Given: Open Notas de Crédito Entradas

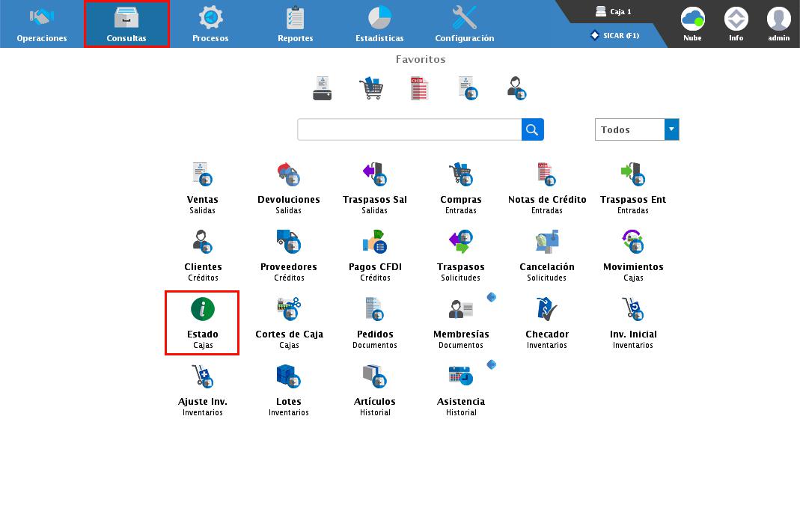Looking at the screenshot, I should [x=546, y=174].
